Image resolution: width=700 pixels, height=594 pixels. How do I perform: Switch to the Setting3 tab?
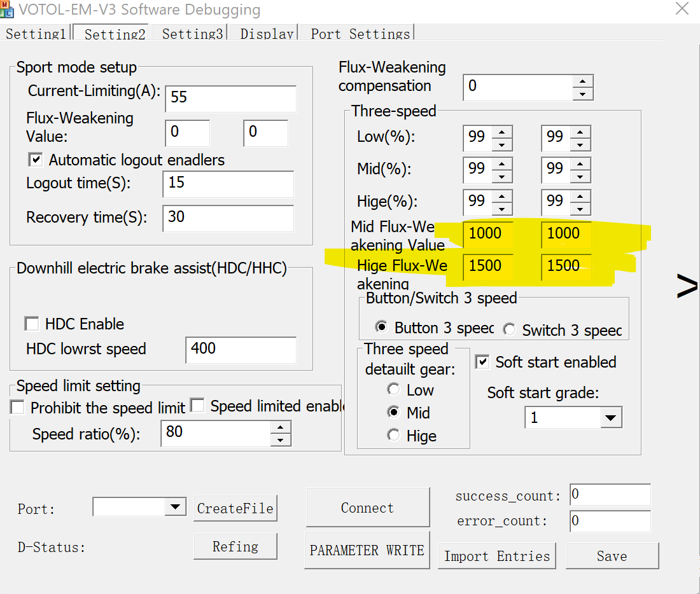pos(192,34)
